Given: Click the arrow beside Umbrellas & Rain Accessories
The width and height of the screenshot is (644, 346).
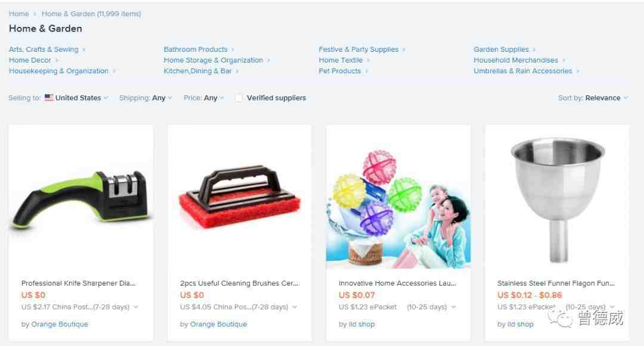Looking at the screenshot, I should coord(577,71).
